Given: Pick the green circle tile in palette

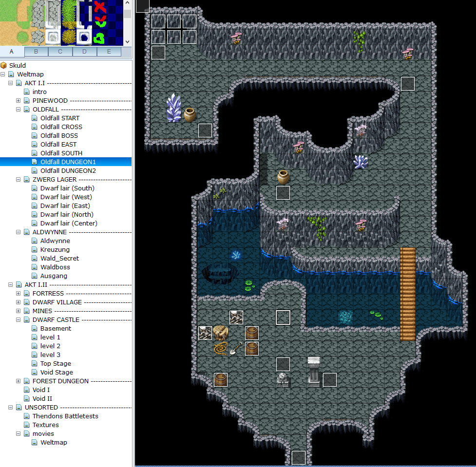Looking at the screenshot, I should point(100,37).
